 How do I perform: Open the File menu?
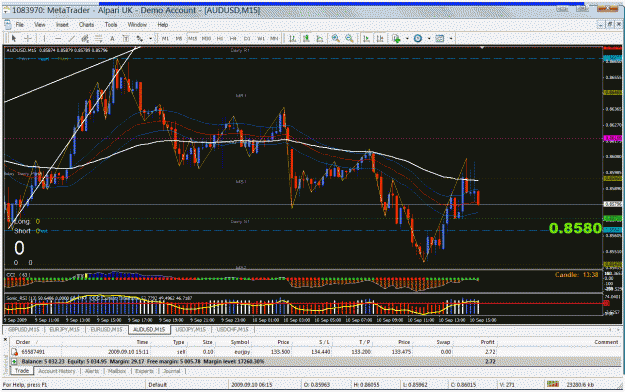click(20, 25)
